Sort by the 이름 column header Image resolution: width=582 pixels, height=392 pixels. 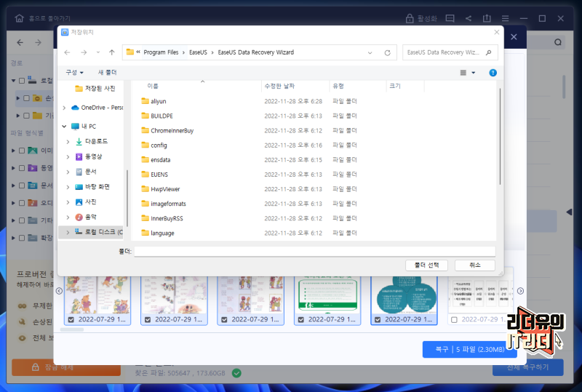tap(153, 86)
